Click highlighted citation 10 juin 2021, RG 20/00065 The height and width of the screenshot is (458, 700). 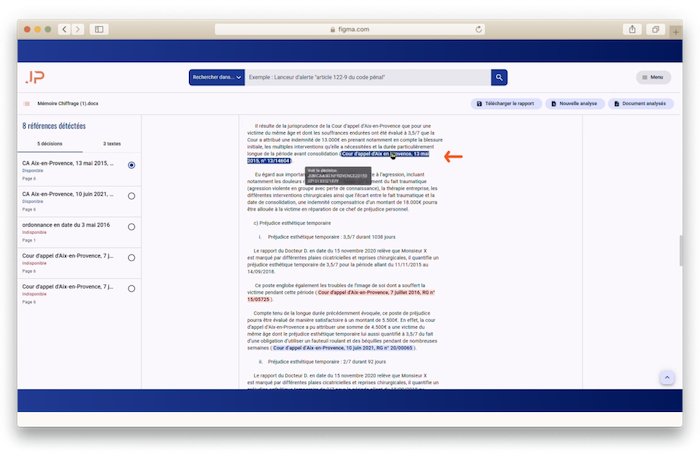(343, 348)
